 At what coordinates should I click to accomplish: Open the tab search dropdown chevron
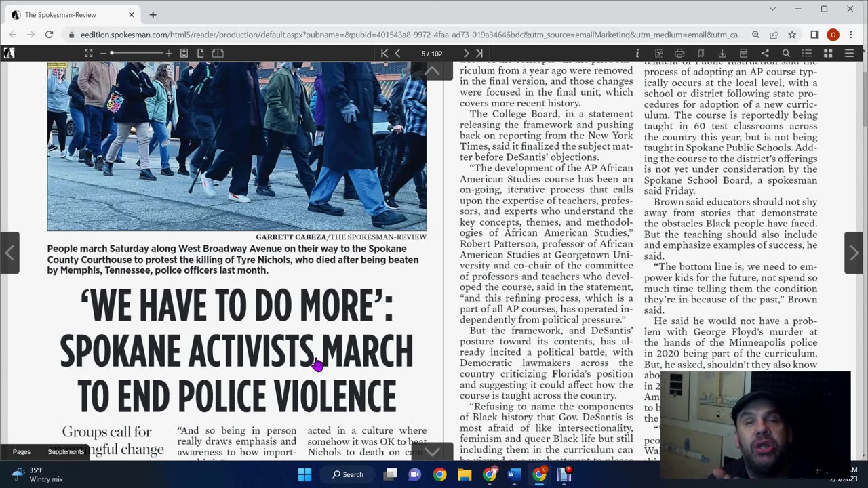[772, 9]
